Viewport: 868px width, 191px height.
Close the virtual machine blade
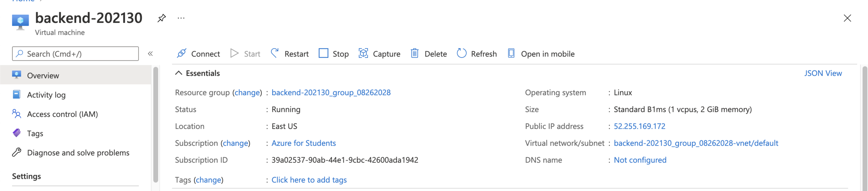pyautogui.click(x=847, y=18)
